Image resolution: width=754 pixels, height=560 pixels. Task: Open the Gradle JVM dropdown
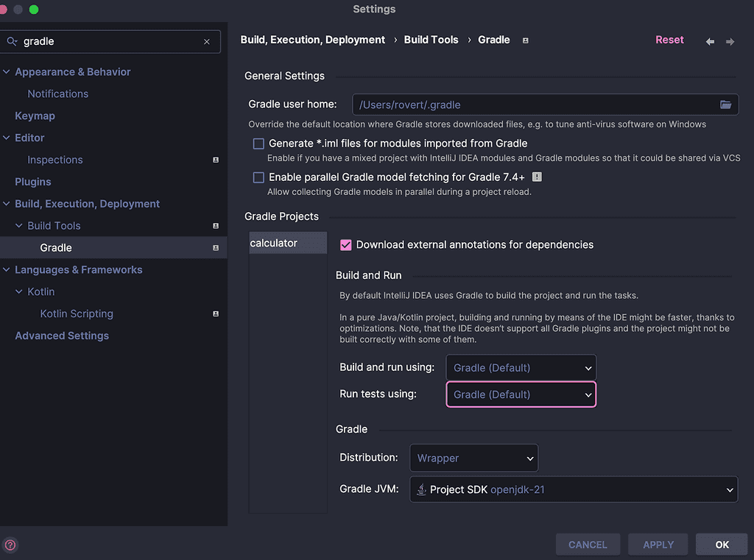[x=574, y=489]
